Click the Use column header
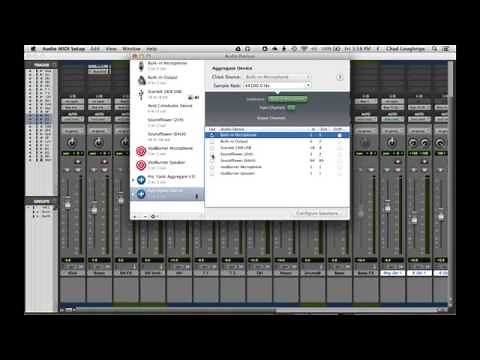The image size is (480, 360). click(212, 129)
